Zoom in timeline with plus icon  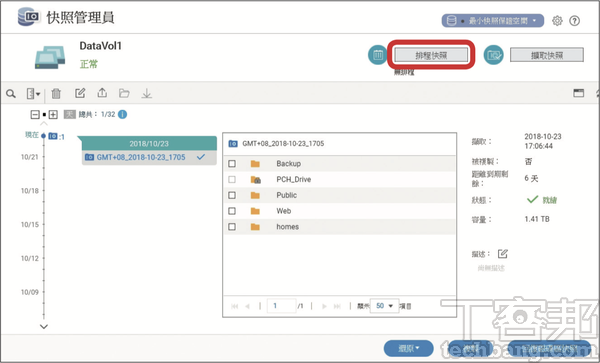coord(53,114)
